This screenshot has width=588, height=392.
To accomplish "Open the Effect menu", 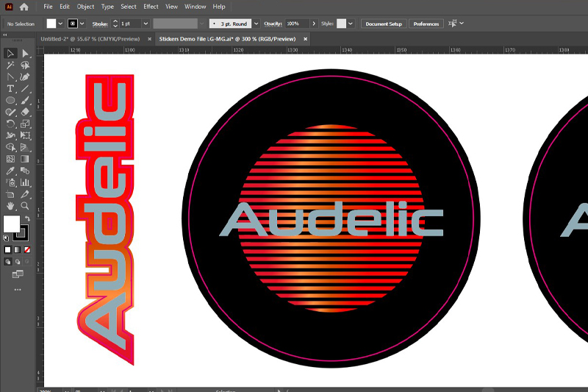I will (151, 7).
